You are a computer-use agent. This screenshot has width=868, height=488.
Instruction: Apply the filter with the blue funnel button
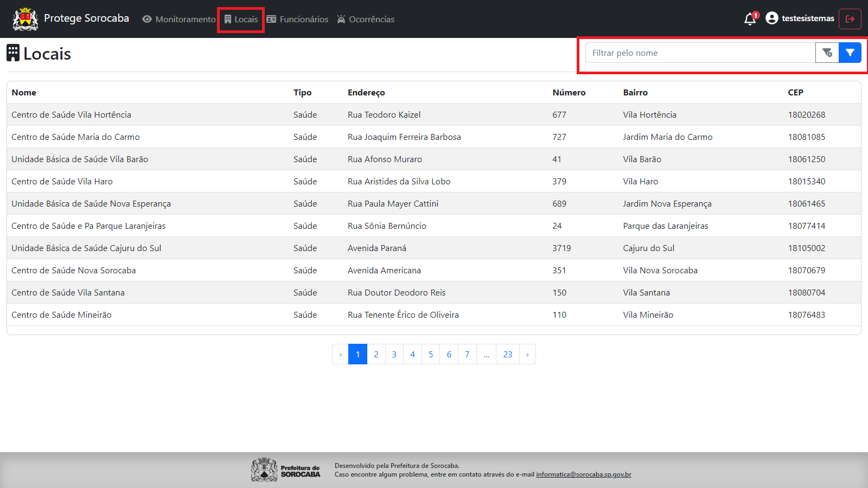pyautogui.click(x=850, y=53)
